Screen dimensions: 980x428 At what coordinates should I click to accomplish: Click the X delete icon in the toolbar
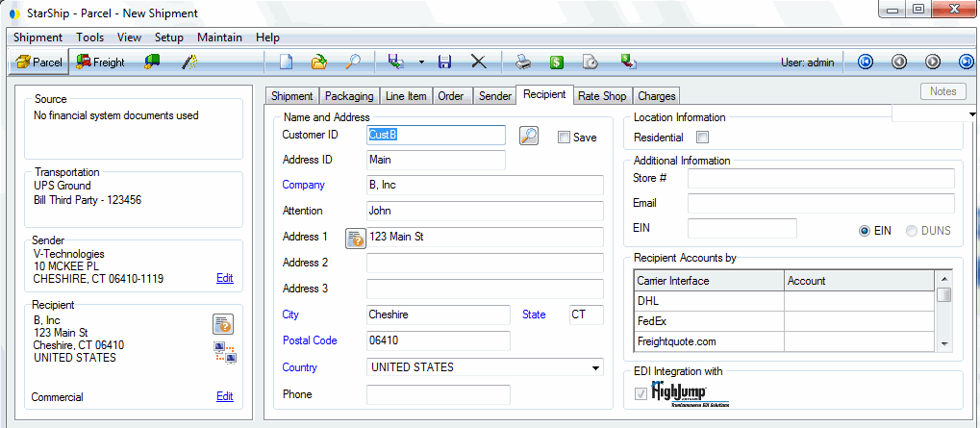pos(478,62)
